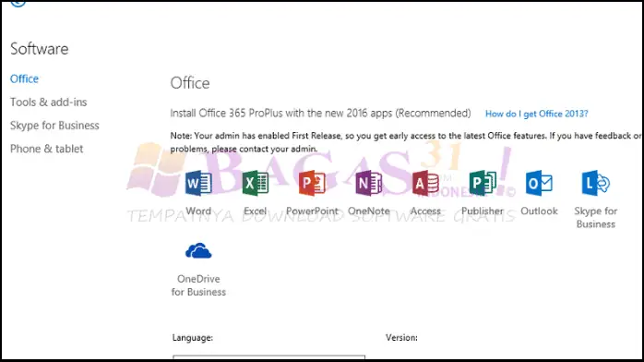Click 'Install Office 365 ProPlus' text line
Image resolution: width=644 pixels, height=362 pixels.
coord(320,113)
